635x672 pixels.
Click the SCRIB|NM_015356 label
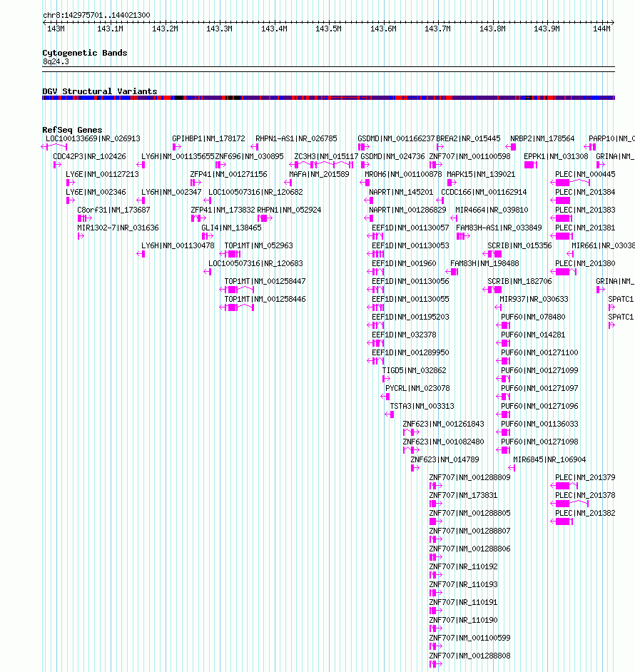pos(519,245)
